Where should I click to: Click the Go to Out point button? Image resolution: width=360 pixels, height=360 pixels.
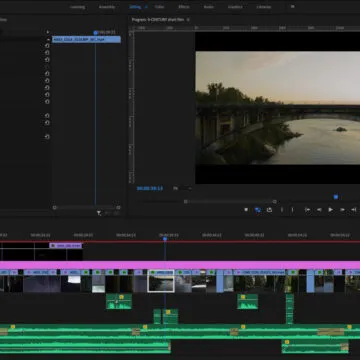[353, 210]
